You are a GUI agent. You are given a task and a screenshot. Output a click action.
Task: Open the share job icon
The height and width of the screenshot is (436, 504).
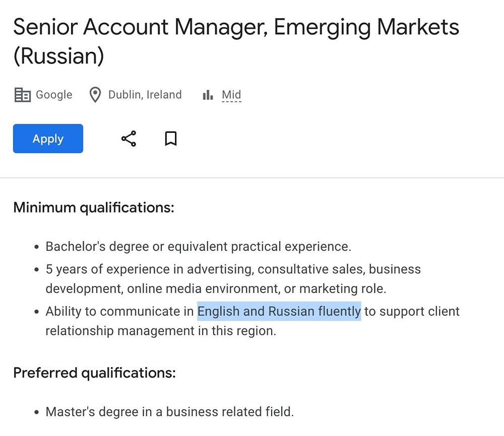(x=129, y=138)
